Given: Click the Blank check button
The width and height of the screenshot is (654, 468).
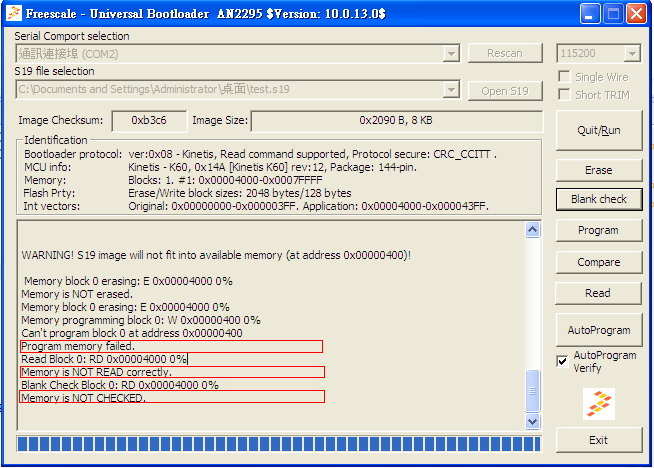Looking at the screenshot, I should [599, 199].
